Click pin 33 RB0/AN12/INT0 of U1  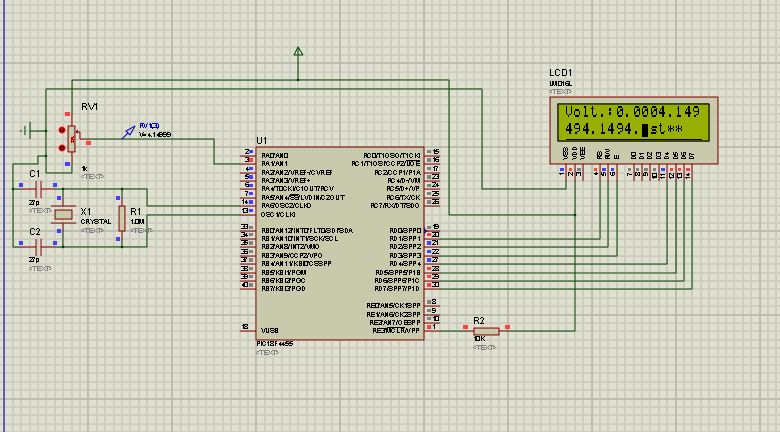coord(247,230)
